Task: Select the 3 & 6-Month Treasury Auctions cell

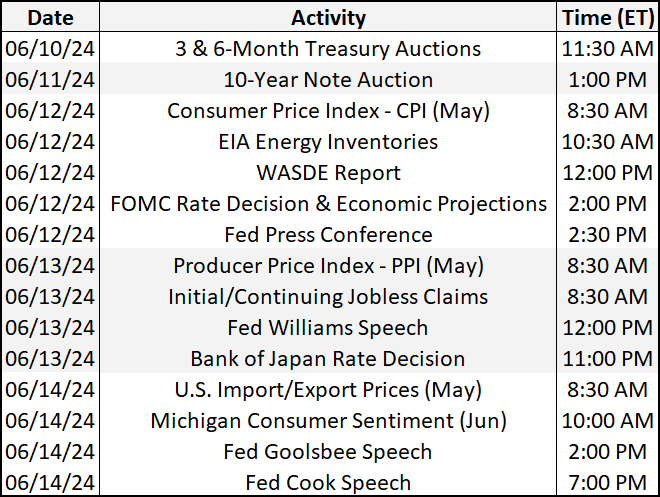Action: click(328, 49)
